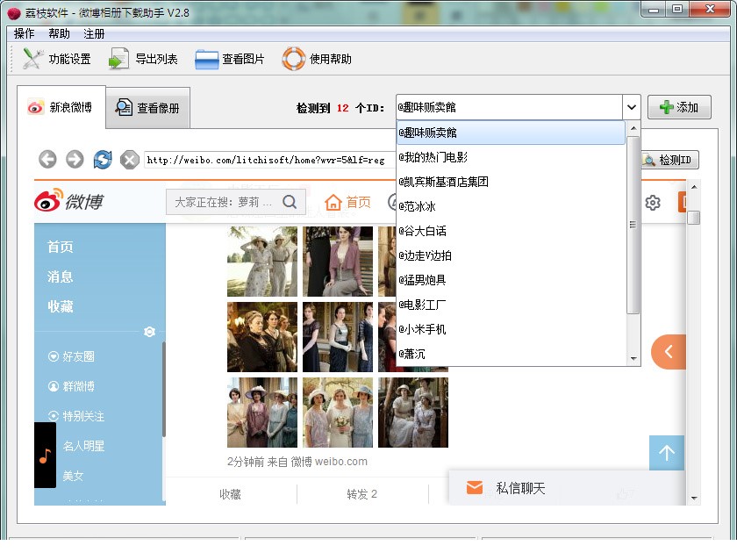Go back in embedded browser
Image resolution: width=737 pixels, height=560 pixels.
tap(47, 160)
